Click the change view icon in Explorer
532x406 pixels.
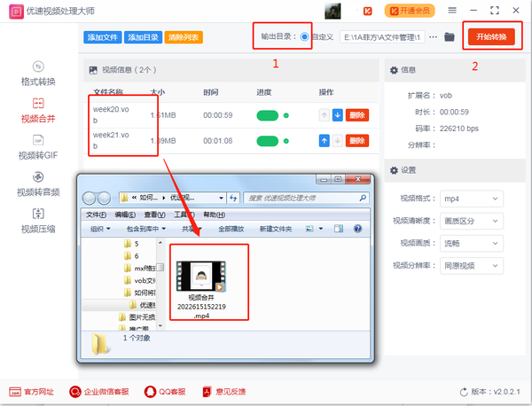point(309,229)
